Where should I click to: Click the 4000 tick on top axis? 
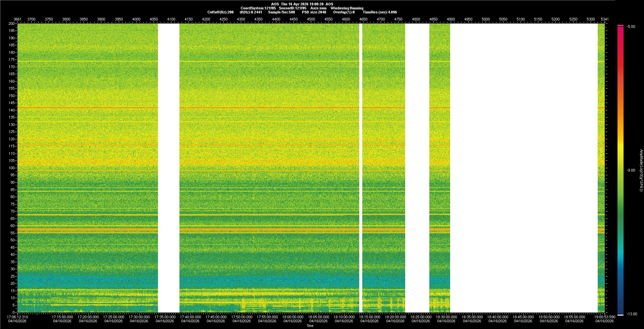pyautogui.click(x=136, y=19)
